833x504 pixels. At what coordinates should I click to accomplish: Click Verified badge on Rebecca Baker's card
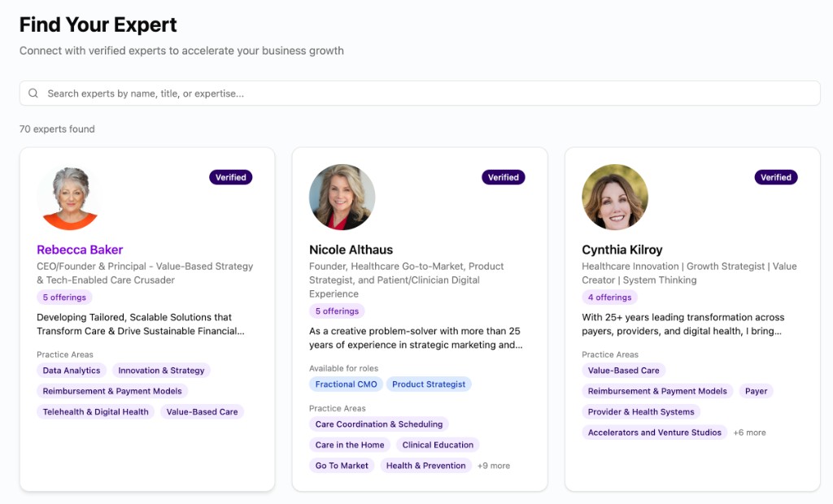click(231, 177)
